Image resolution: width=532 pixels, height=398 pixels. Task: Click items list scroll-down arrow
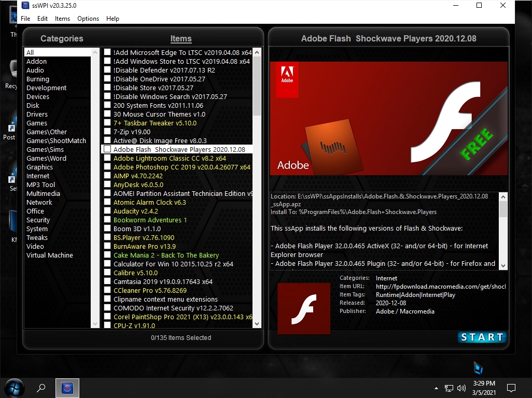[257, 324]
